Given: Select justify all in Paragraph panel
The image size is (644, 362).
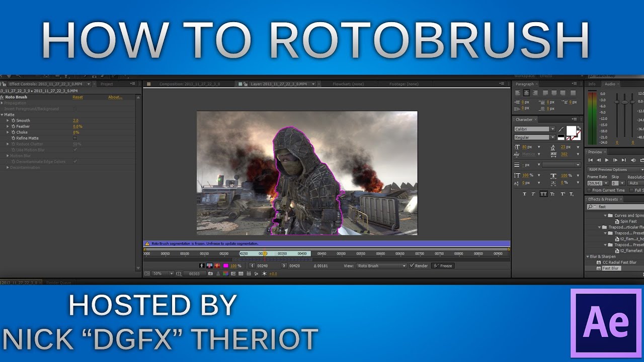Looking at the screenshot, I should pyautogui.click(x=573, y=93).
